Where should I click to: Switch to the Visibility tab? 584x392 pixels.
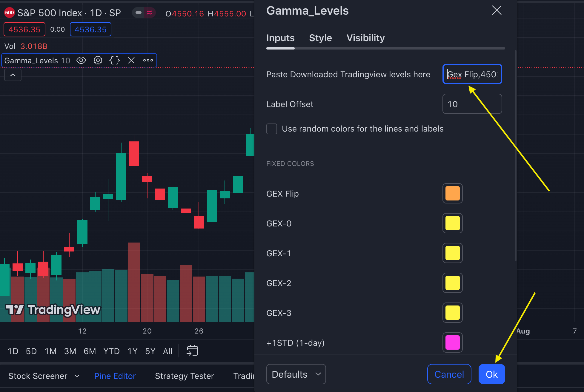(365, 38)
